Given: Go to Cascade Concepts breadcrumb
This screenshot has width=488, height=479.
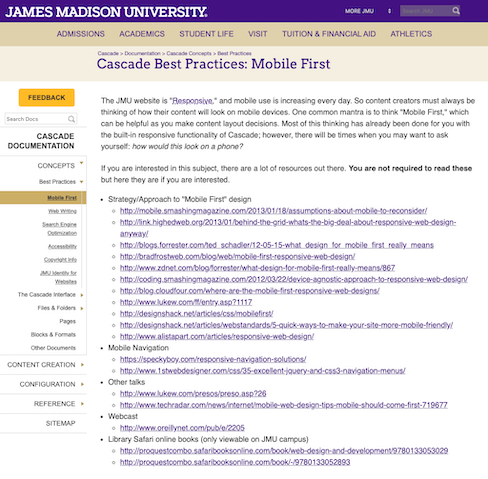Looking at the screenshot, I should click(x=189, y=53).
